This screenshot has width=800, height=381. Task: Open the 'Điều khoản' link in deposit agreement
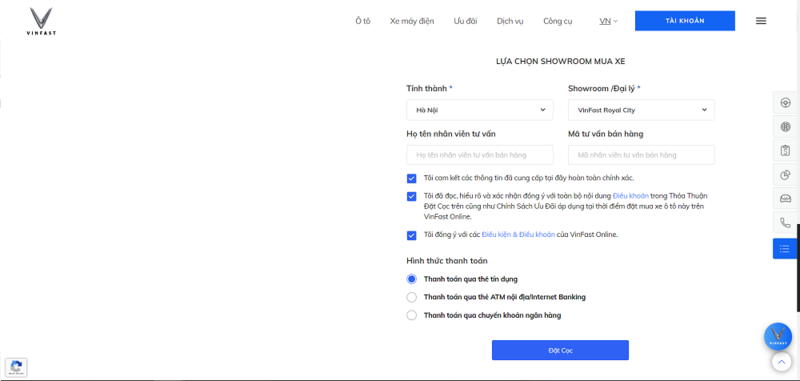(631, 196)
